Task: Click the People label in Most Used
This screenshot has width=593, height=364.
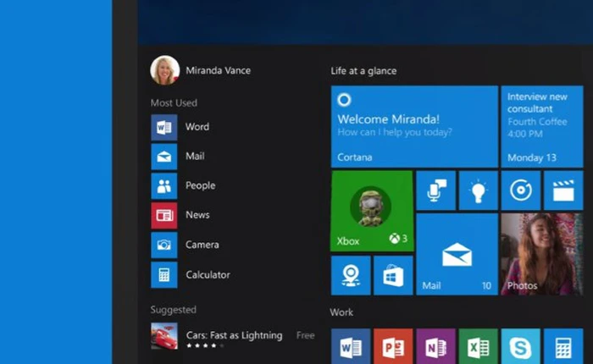Action: click(x=201, y=185)
